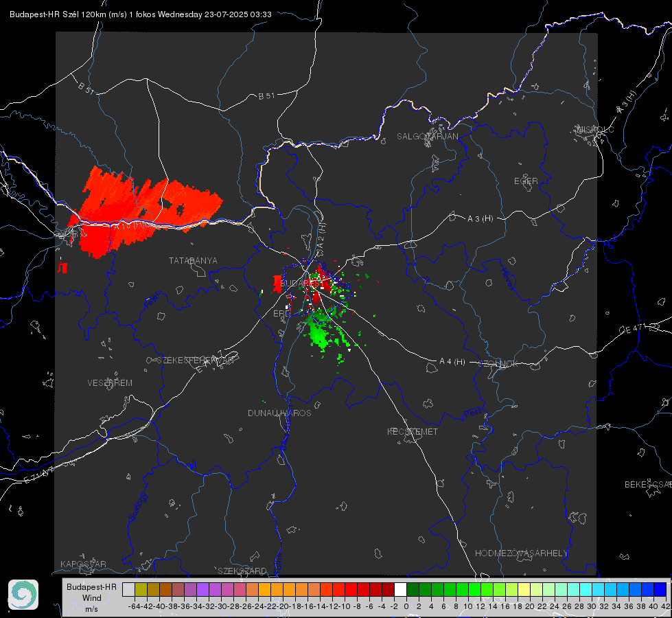This screenshot has height=618, width=672.
Task: Click the BEKESCSABA label at right edge
Action: 648,485
